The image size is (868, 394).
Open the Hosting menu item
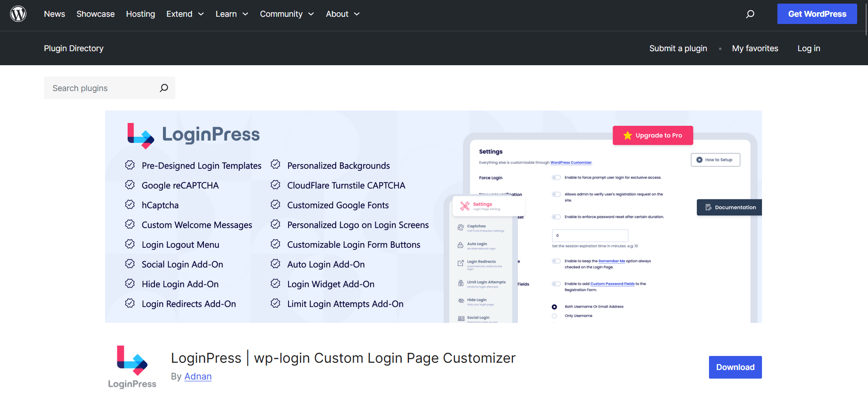coord(140,14)
